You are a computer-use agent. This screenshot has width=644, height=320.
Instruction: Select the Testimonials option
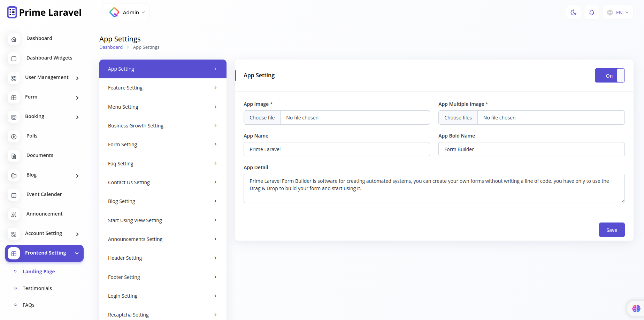[x=37, y=288]
